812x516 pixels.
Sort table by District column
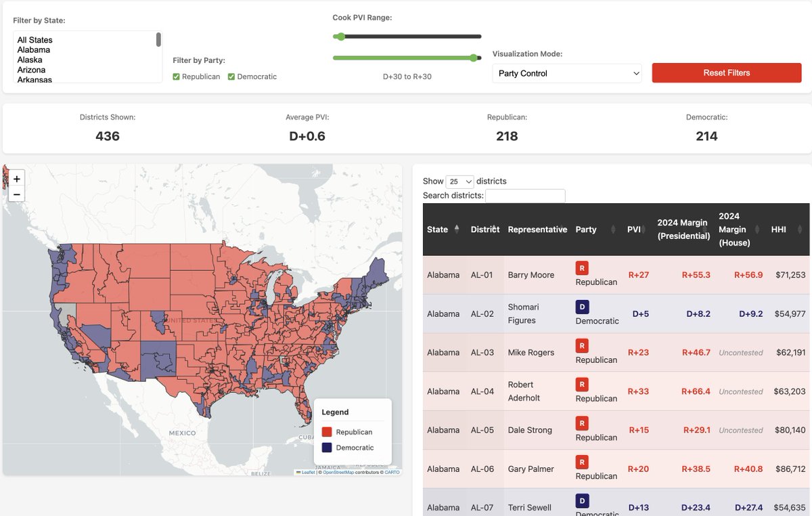(485, 230)
